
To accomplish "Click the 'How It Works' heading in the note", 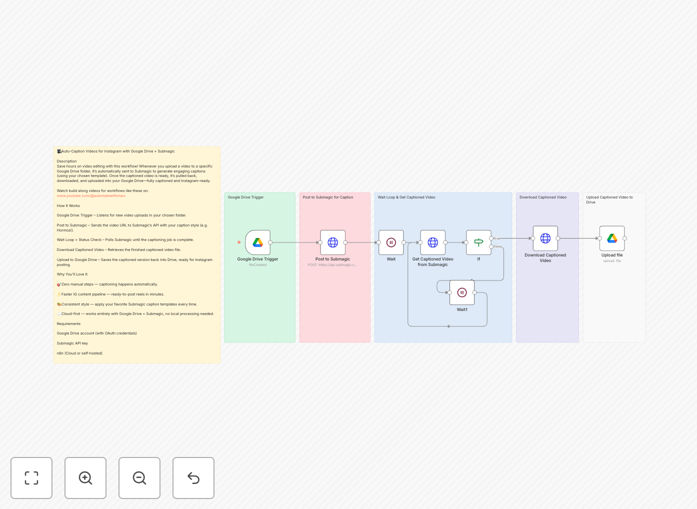I will (68, 206).
